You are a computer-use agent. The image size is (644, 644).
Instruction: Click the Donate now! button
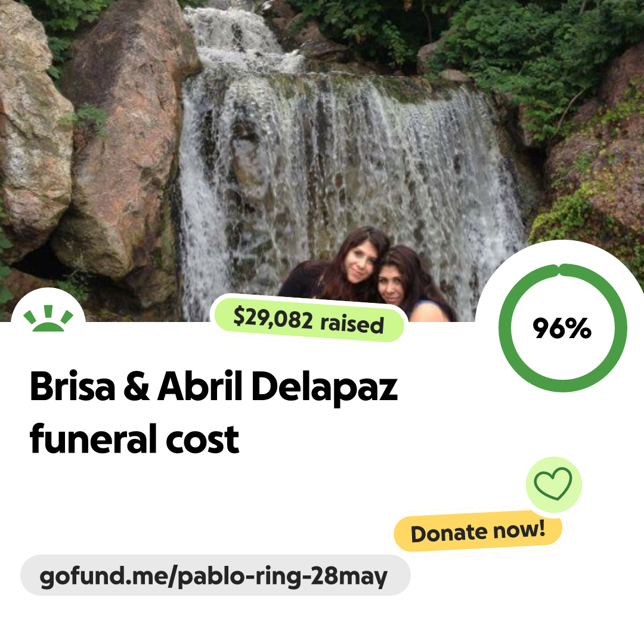coord(478,532)
